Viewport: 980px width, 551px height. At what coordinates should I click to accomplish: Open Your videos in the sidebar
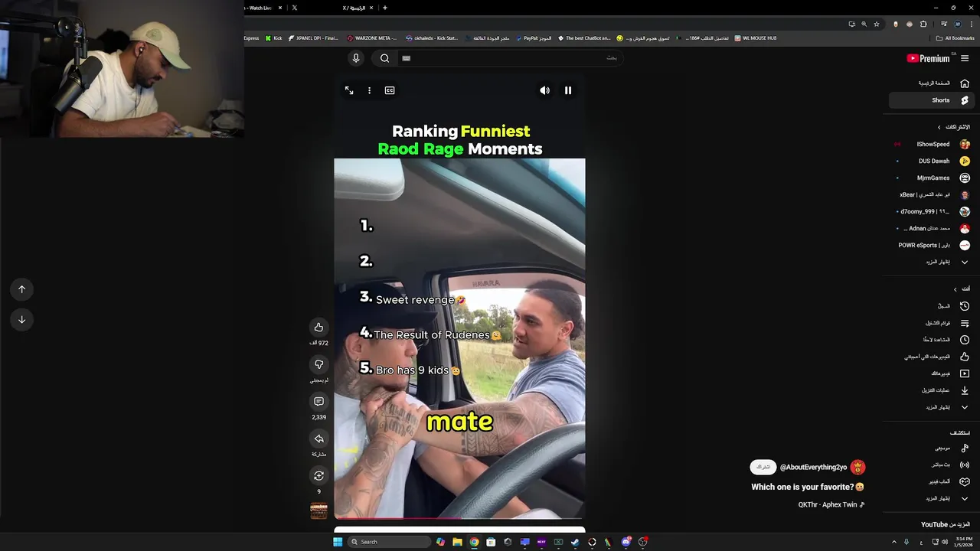tap(931, 373)
